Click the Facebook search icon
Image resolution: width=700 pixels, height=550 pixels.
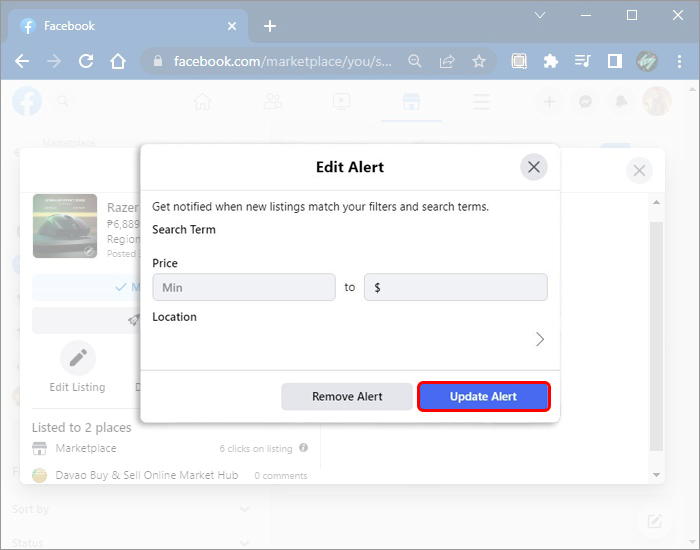coord(63,101)
